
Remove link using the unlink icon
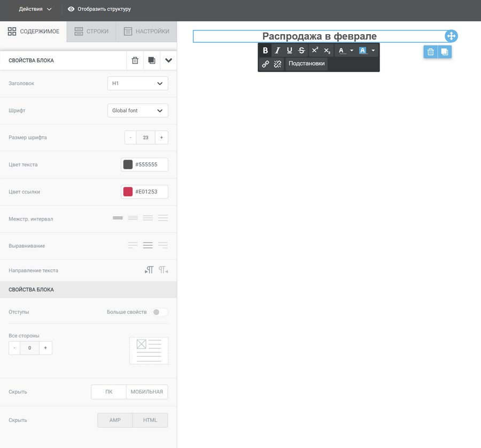(277, 64)
